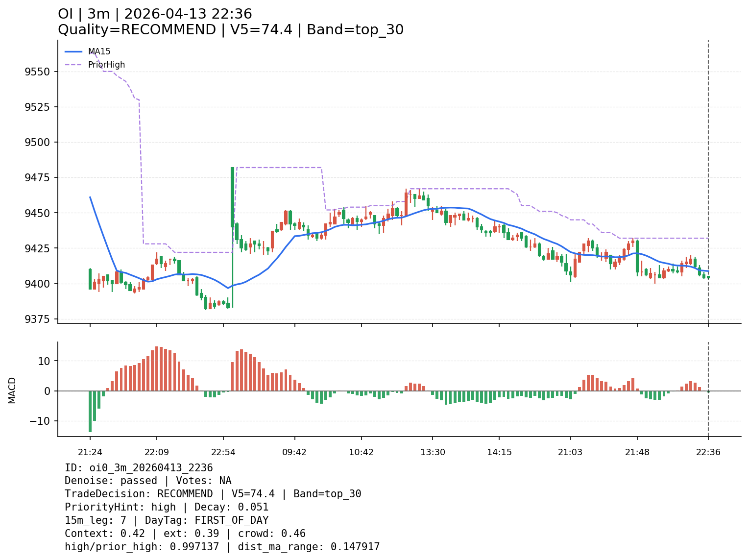The height and width of the screenshot is (560, 748).
Task: Click the MACD axis label 10
Action: pyautogui.click(x=45, y=361)
